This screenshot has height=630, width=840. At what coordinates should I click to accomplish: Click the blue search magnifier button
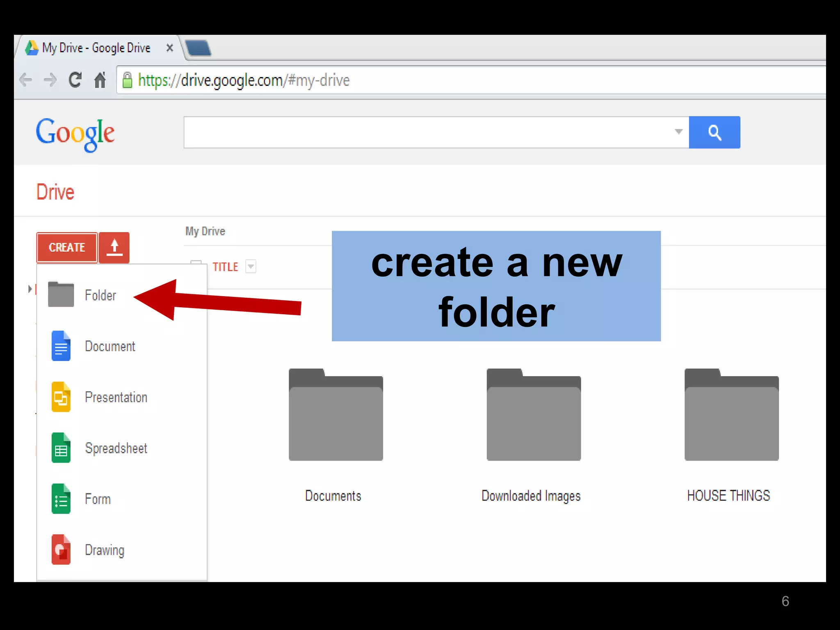pyautogui.click(x=714, y=132)
